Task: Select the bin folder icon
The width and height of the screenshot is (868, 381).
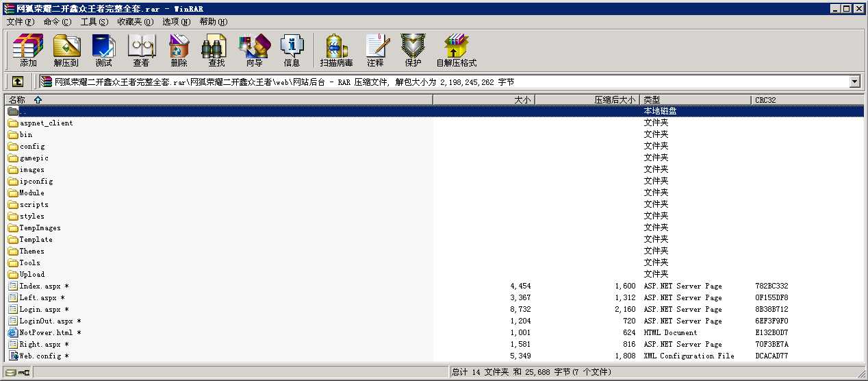Action: (13, 135)
